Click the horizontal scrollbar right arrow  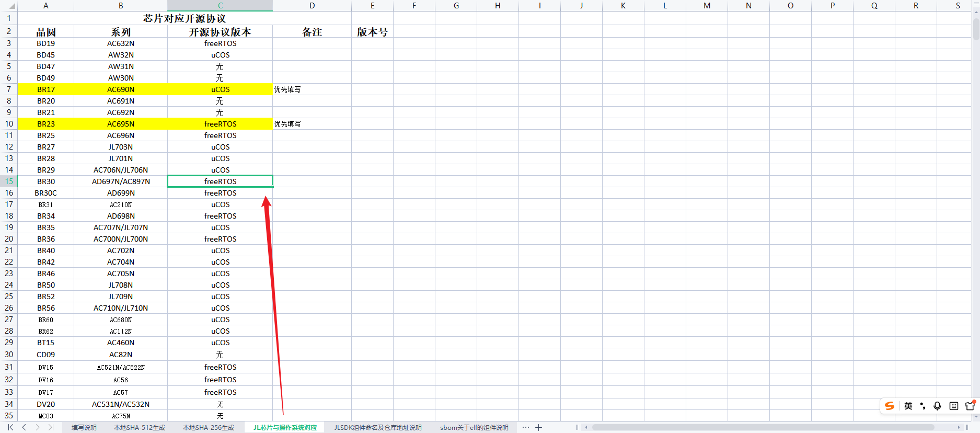click(959, 427)
